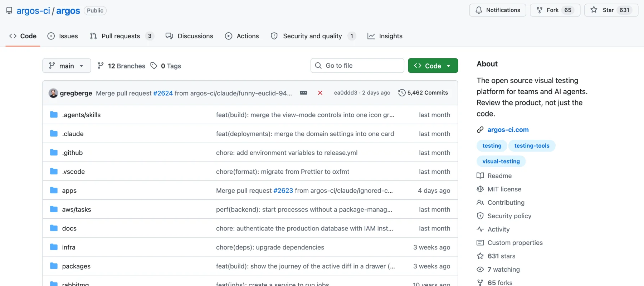
Task: Open the infra folder icon
Action: 54,247
